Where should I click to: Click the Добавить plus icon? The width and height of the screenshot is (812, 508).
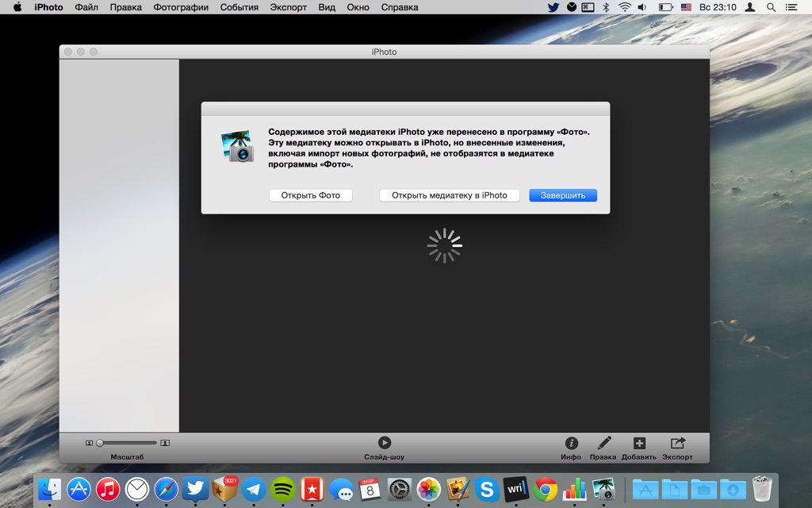click(x=639, y=444)
